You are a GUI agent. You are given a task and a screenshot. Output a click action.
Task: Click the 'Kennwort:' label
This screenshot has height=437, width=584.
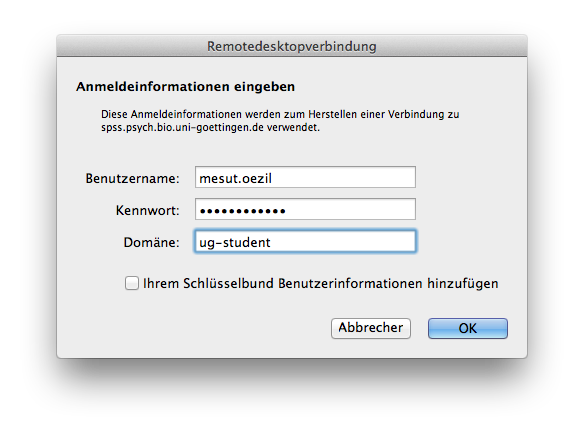147,210
